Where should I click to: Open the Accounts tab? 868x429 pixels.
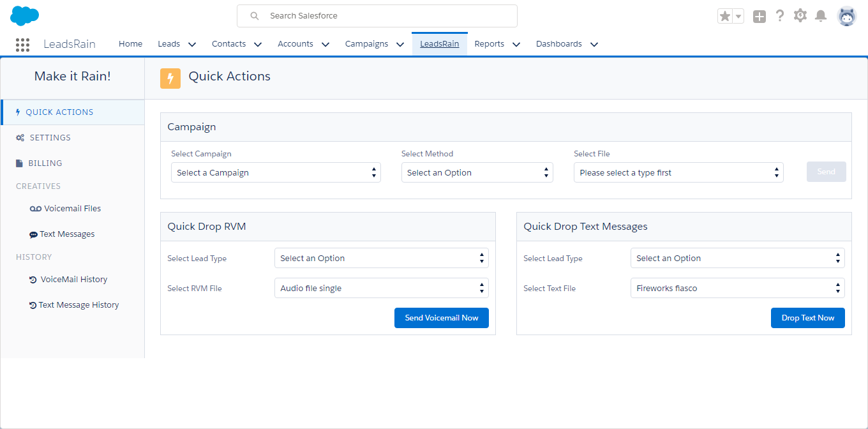pos(296,44)
